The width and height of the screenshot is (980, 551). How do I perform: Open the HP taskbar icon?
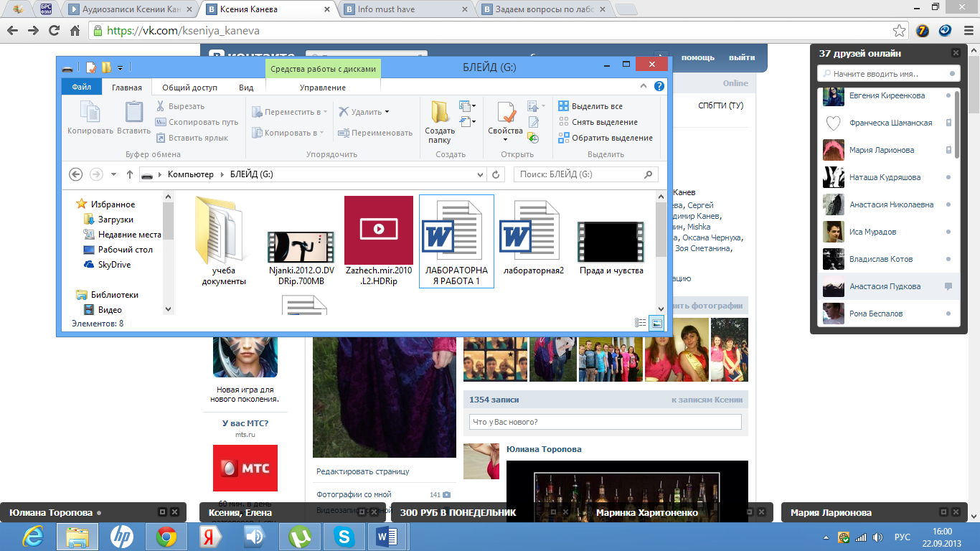coord(122,537)
